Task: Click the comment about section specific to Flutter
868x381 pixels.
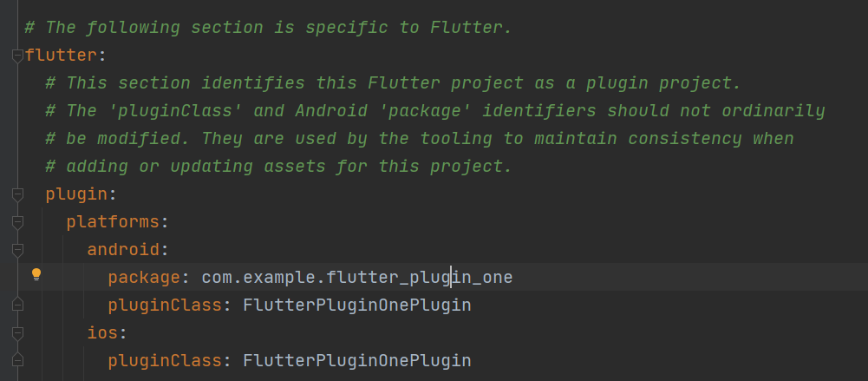Action: (x=269, y=28)
